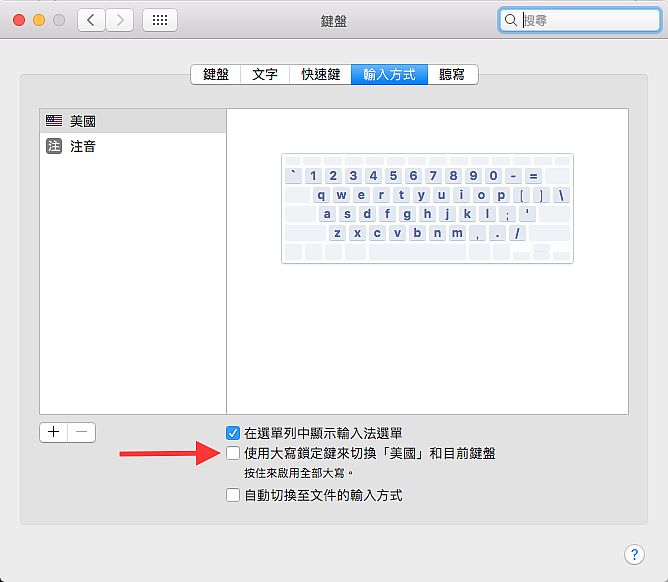Click the keyboard layout preview image
This screenshot has height=582, width=668.
pos(427,209)
